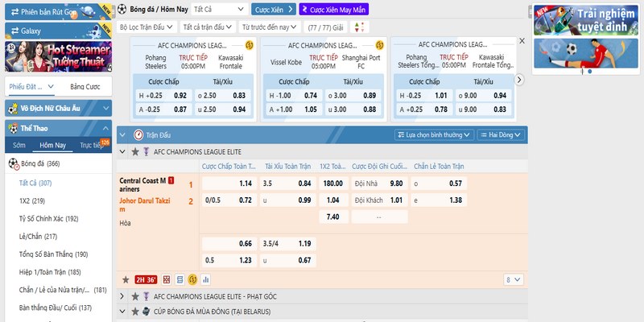Switch to the Sớm tab
Viewport: 644px width, 322px height.
click(19, 145)
